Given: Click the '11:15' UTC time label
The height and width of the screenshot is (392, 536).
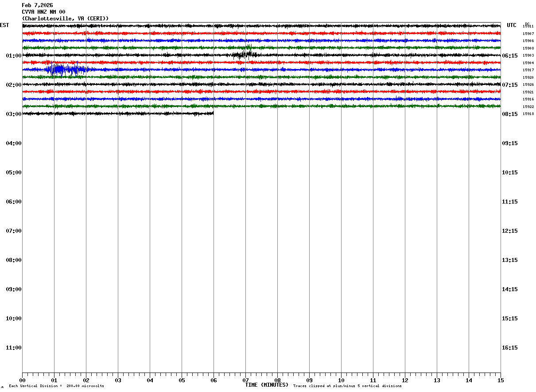Looking at the screenshot, I should click(510, 202).
